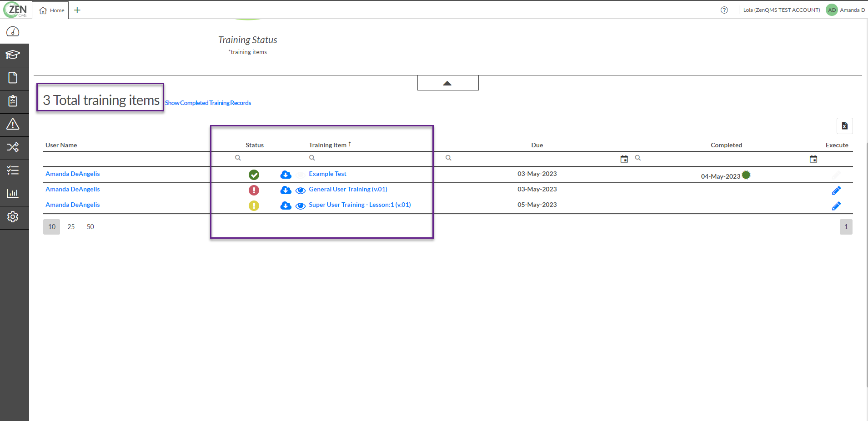Go to page 1 of results

click(846, 227)
